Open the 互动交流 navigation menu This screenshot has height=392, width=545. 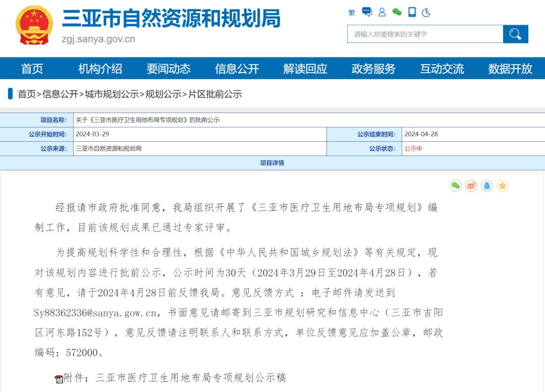(442, 69)
